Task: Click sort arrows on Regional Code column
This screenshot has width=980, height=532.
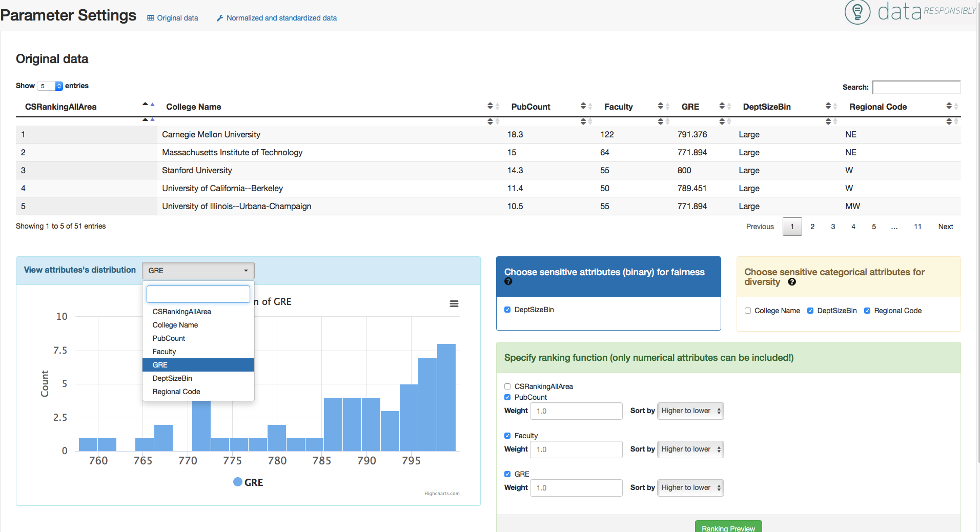Action: tap(952, 106)
